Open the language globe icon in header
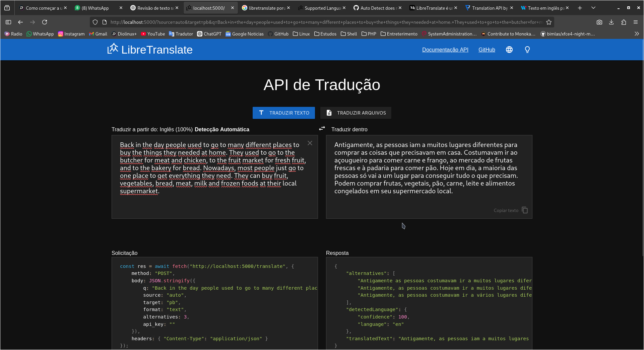The image size is (644, 350). 509,50
